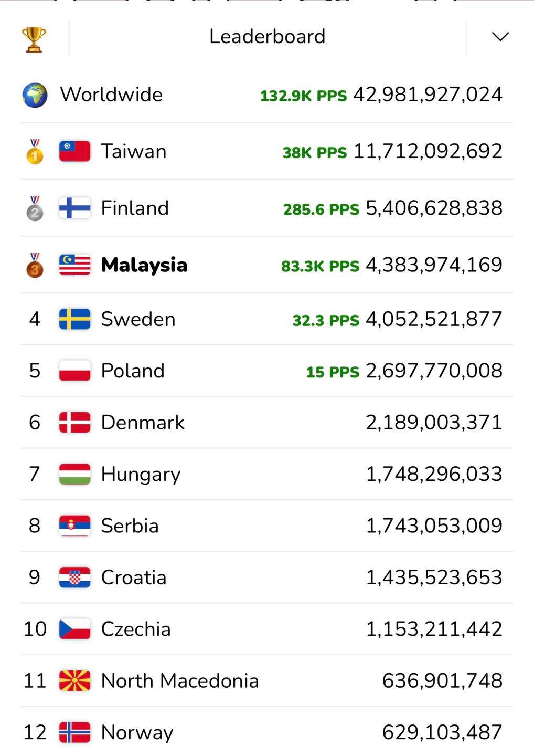Click the North Macedonia flag icon
The width and height of the screenshot is (534, 756).
[x=74, y=680]
